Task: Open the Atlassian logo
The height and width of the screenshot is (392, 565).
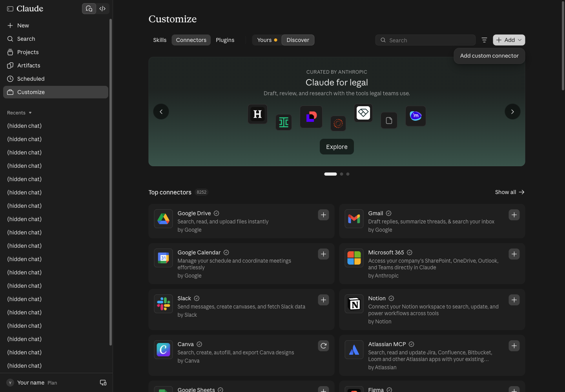Action: 354,350
